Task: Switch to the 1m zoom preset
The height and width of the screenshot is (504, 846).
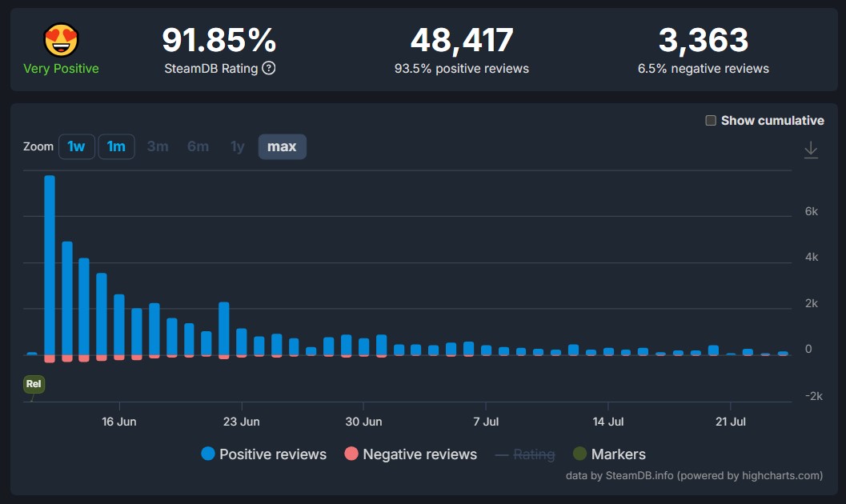Action: tap(116, 146)
